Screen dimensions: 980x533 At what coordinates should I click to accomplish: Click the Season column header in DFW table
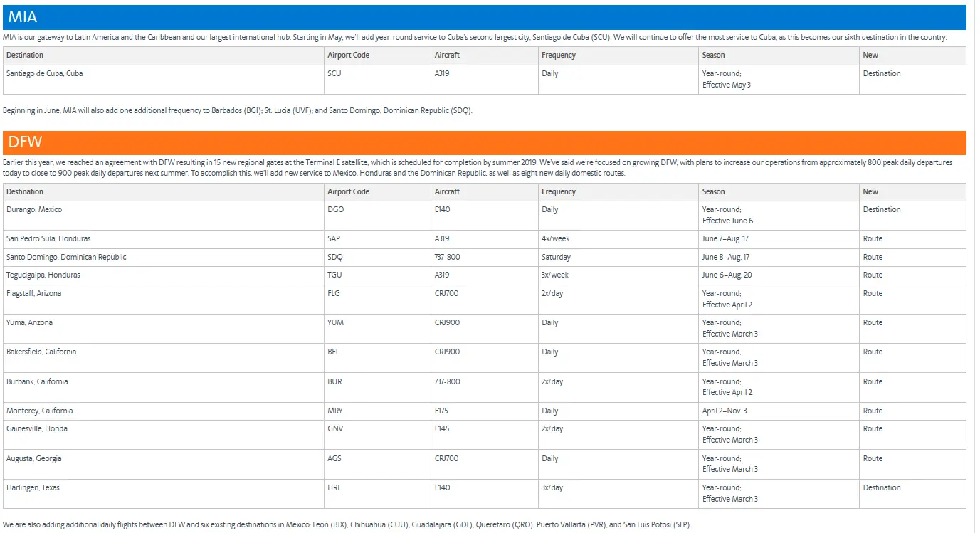[x=713, y=192]
